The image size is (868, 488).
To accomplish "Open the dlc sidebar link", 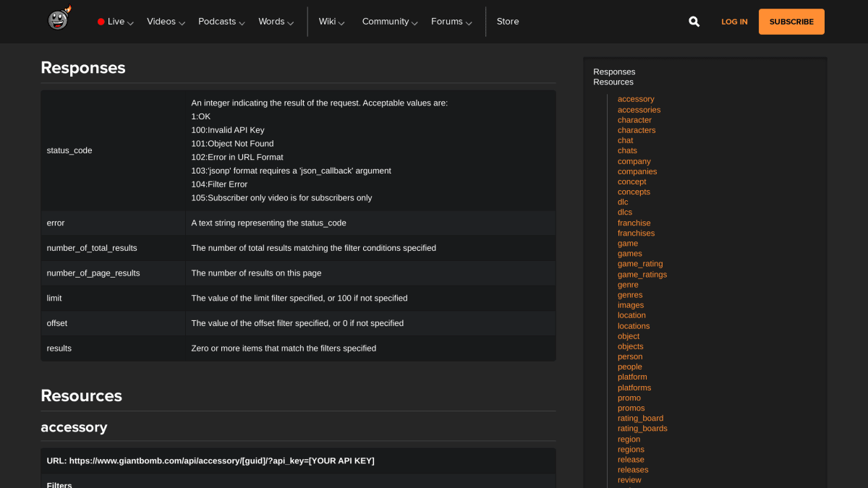I will (x=623, y=202).
